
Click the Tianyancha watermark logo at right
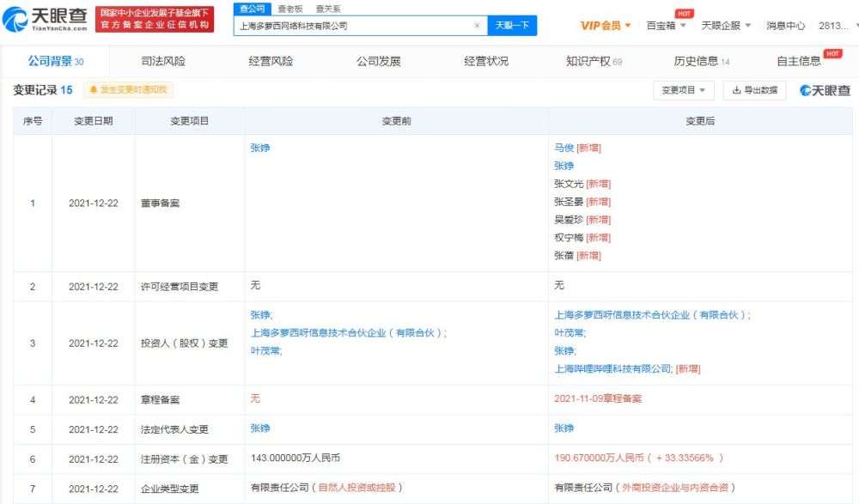point(825,90)
